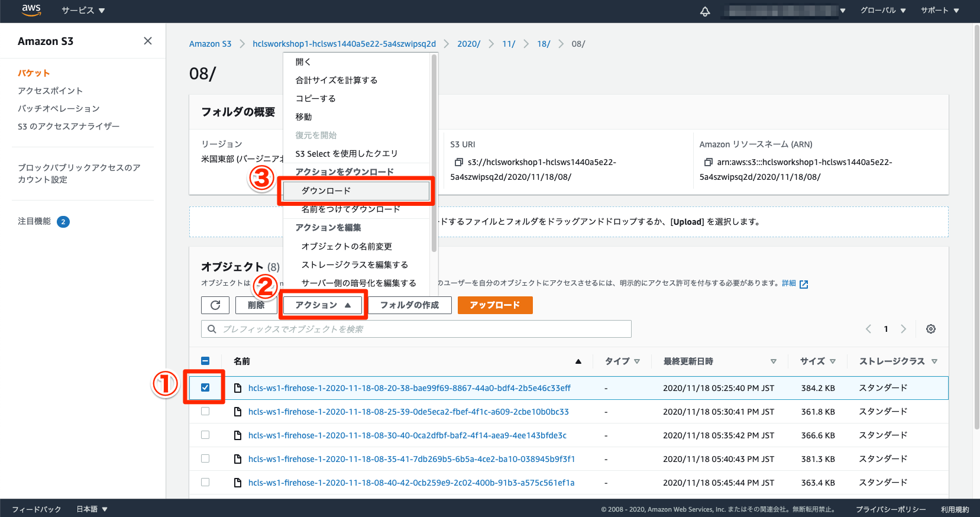Click the page vertical scrollbar
Screen dimensions: 980x517
coord(976,227)
